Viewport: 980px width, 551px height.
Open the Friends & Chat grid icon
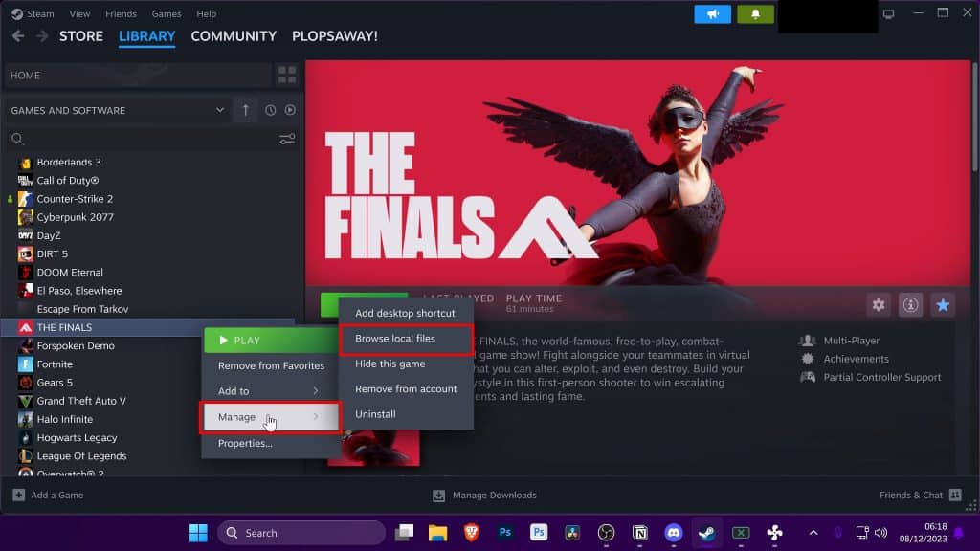[955, 495]
